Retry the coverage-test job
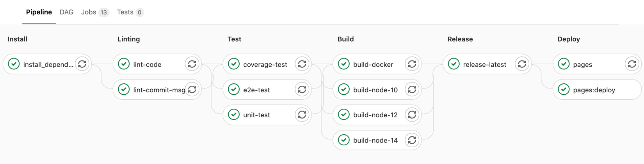 [302, 64]
